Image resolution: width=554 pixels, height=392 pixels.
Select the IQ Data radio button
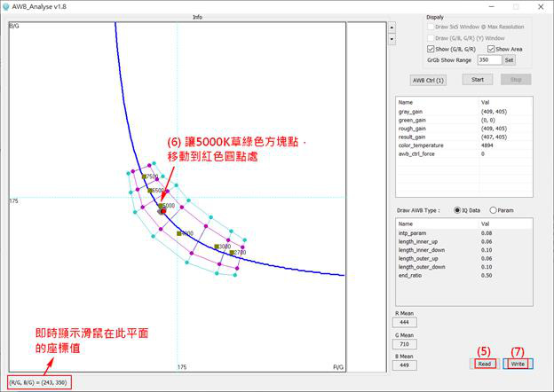pyautogui.click(x=457, y=210)
